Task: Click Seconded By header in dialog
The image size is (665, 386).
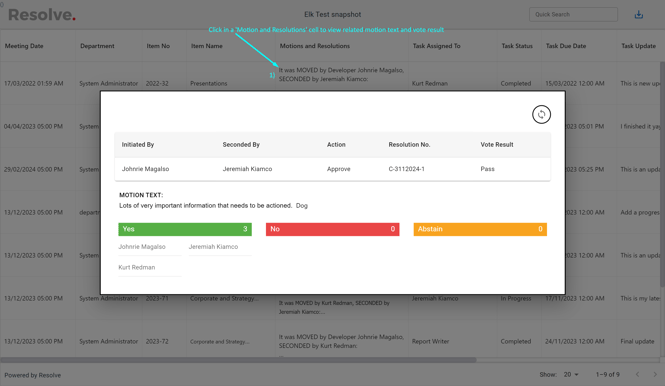Action: [x=241, y=145]
